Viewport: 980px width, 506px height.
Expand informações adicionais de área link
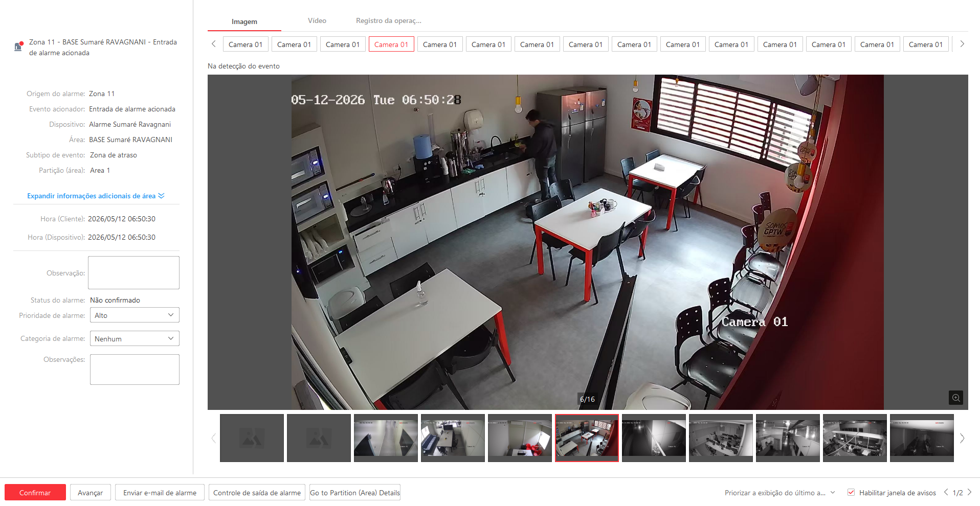[x=96, y=196]
